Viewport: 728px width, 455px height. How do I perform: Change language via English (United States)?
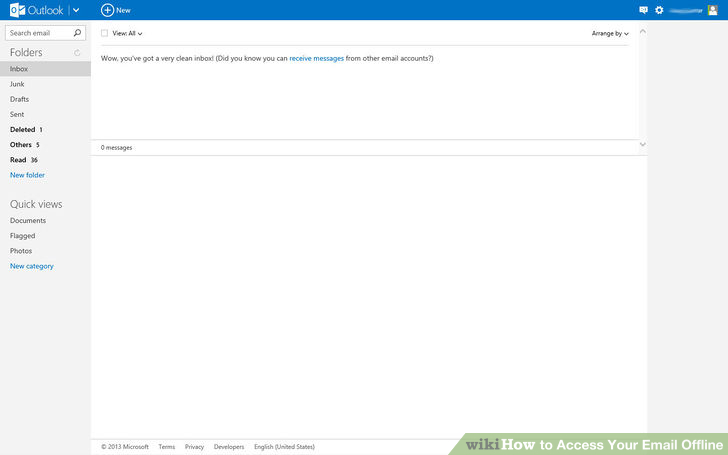click(284, 447)
